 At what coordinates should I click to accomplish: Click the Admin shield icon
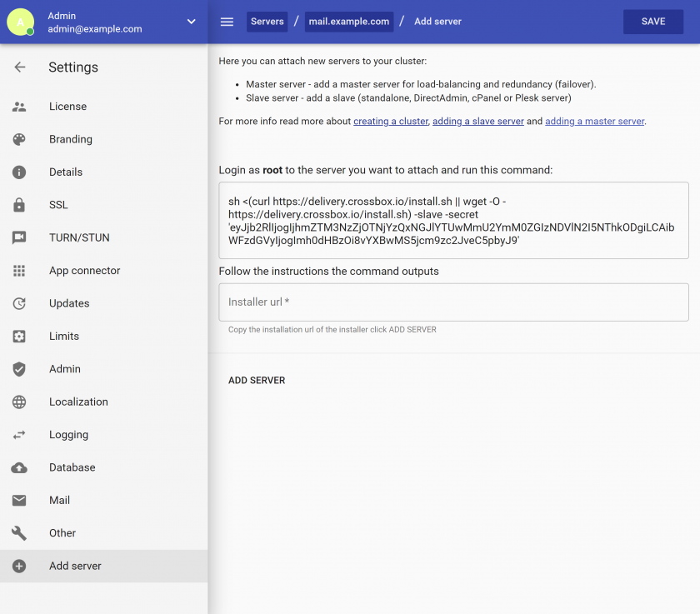tap(19, 369)
